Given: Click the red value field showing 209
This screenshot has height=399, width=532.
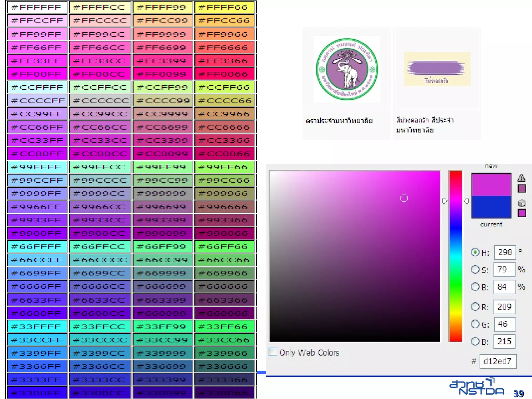Looking at the screenshot, I should (x=504, y=307).
